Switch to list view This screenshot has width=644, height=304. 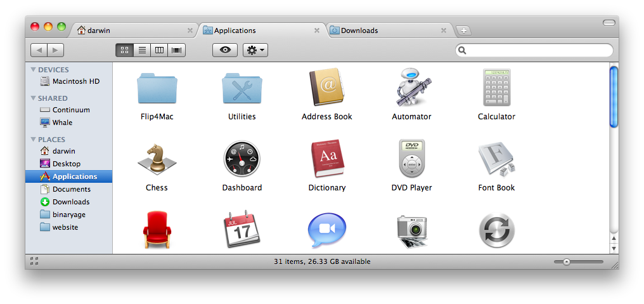tap(142, 50)
